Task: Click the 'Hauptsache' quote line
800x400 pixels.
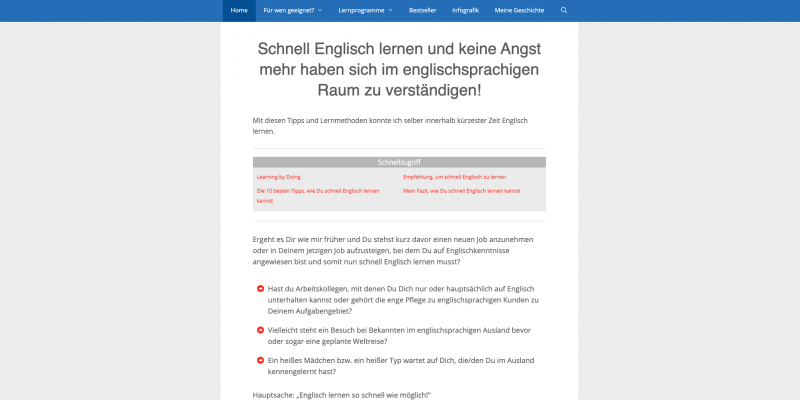Action: pos(341,394)
